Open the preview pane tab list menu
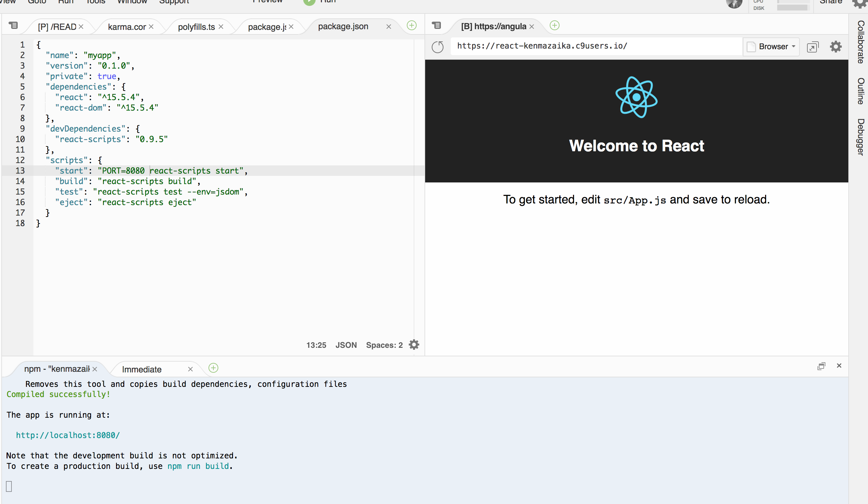868x504 pixels. 436,26
